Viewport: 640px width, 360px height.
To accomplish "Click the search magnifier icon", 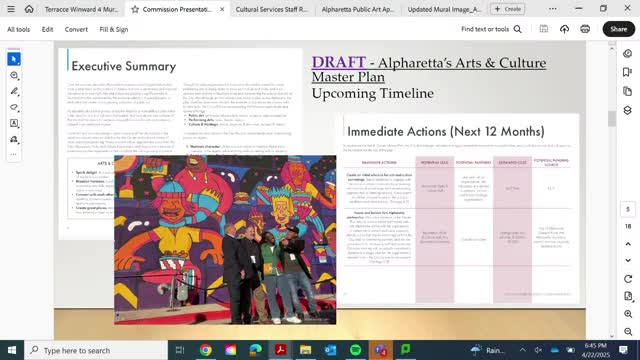I will point(518,29).
